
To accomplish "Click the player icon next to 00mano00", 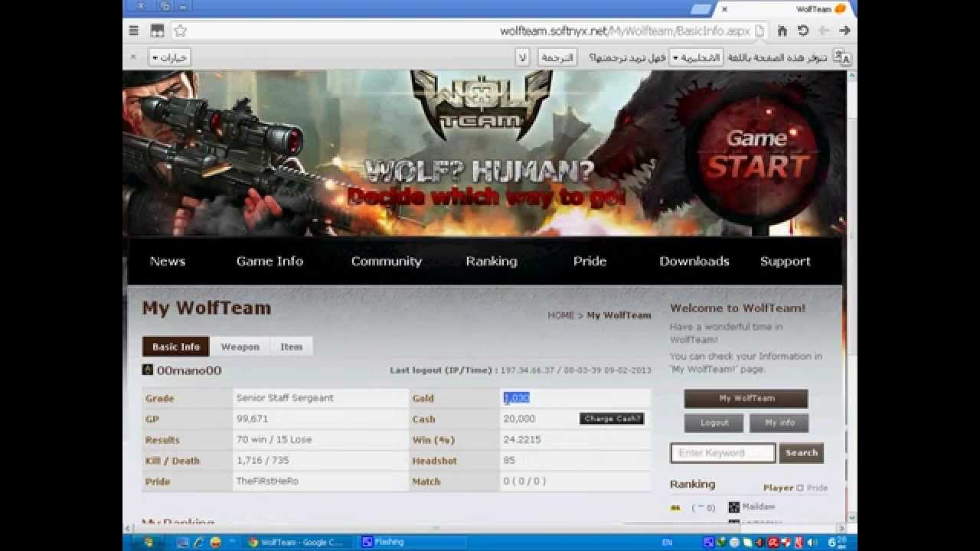I will 148,370.
